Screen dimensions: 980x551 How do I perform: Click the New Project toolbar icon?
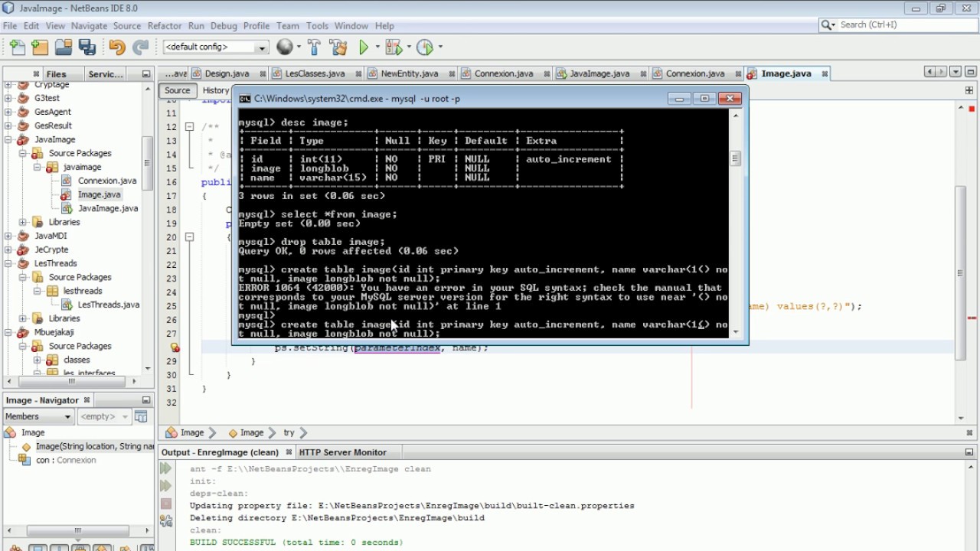(x=40, y=47)
